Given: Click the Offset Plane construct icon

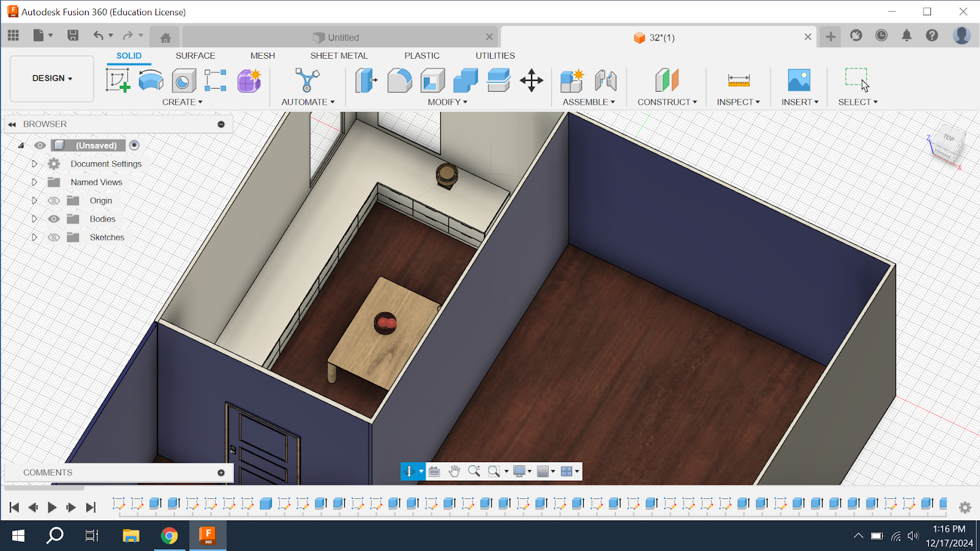Looking at the screenshot, I should [x=667, y=80].
